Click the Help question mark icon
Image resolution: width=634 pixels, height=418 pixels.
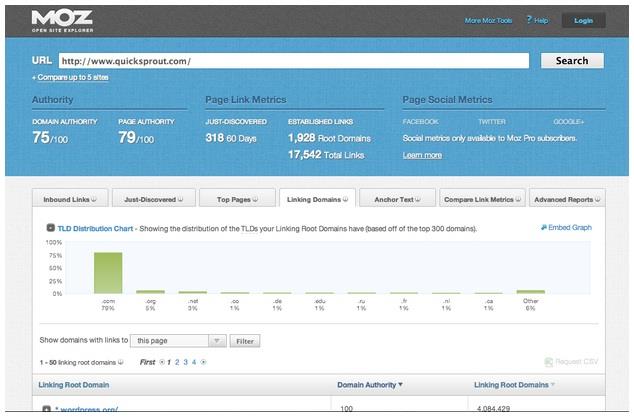529,19
